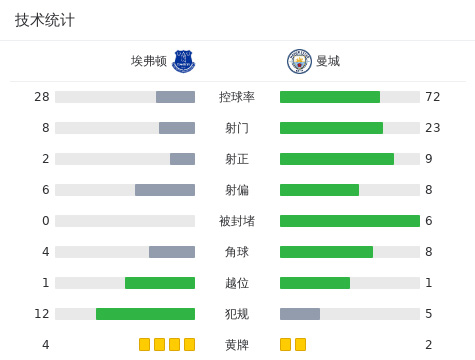This screenshot has width=475, height=360.
Task: Click the 埃弗顿 team name
Action: click(x=149, y=61)
